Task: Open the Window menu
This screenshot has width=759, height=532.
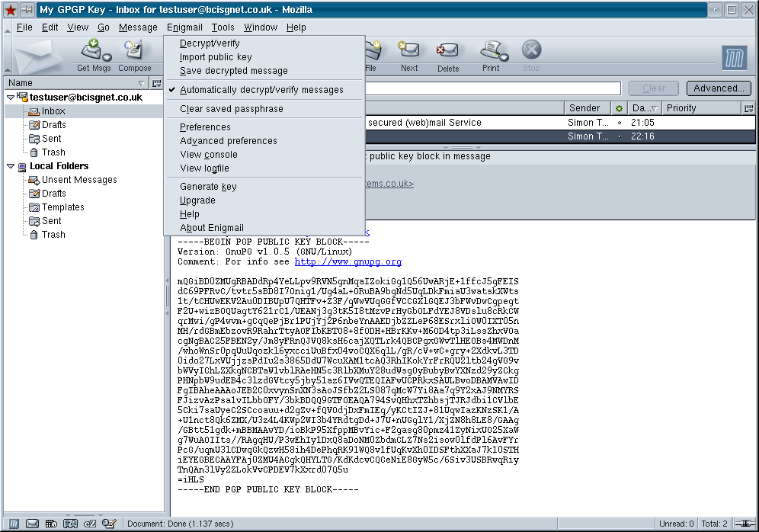Action: 261,27
